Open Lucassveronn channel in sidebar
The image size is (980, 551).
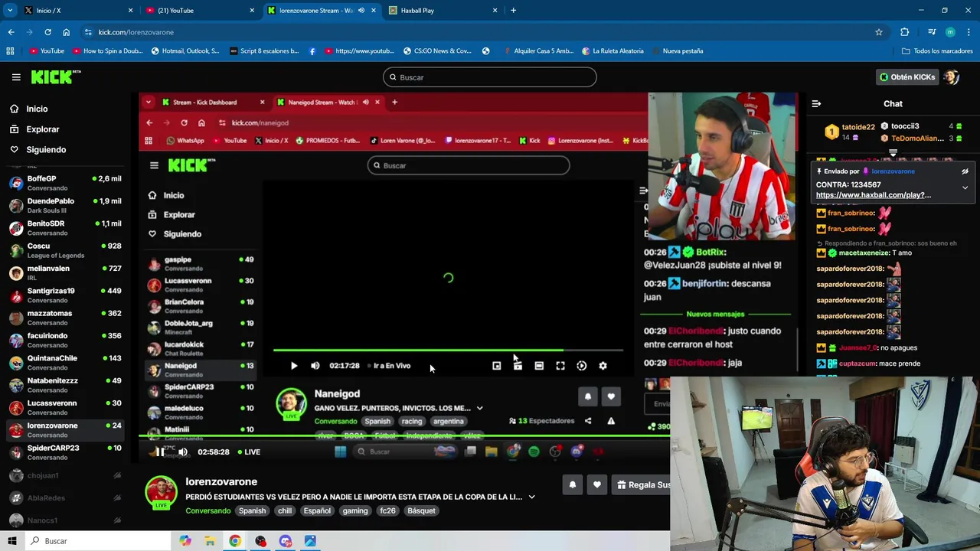(x=65, y=407)
